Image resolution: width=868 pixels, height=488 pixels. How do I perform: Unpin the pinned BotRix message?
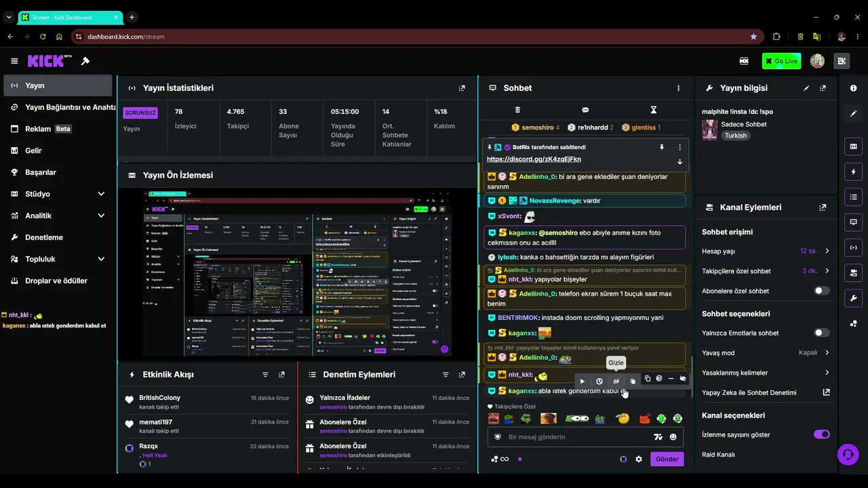(x=662, y=147)
